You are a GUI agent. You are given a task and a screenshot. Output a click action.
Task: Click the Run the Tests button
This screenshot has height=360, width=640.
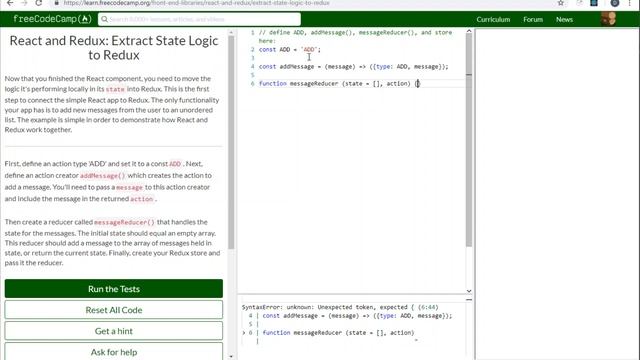click(x=114, y=289)
